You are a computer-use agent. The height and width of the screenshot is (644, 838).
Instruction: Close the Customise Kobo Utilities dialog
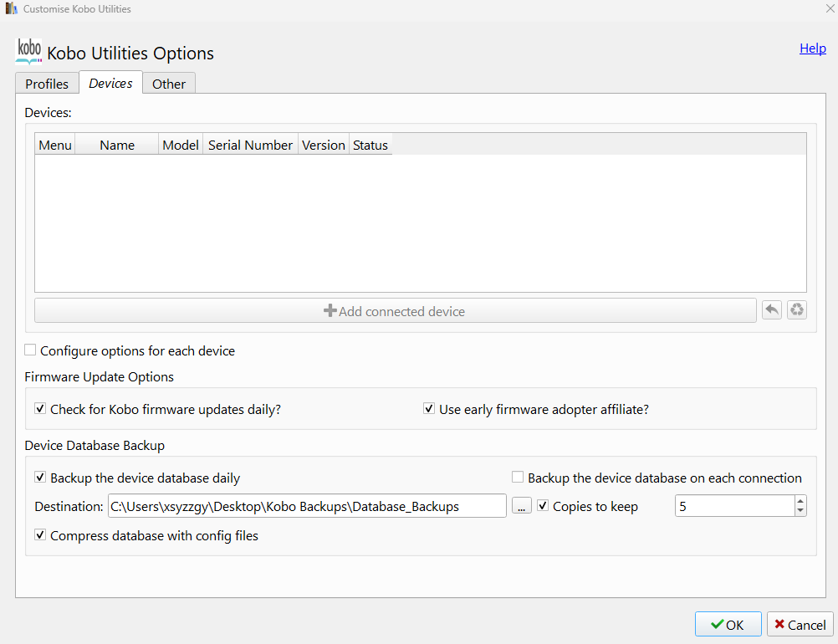tap(830, 8)
